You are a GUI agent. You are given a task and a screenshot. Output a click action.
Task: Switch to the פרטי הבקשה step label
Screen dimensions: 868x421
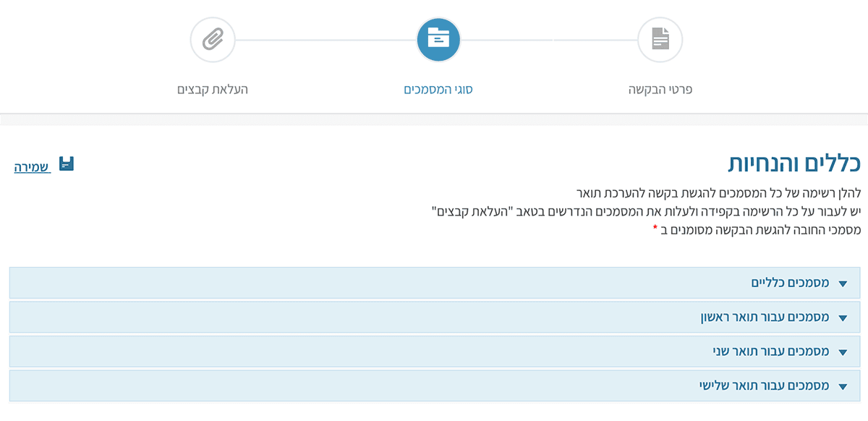(x=660, y=90)
